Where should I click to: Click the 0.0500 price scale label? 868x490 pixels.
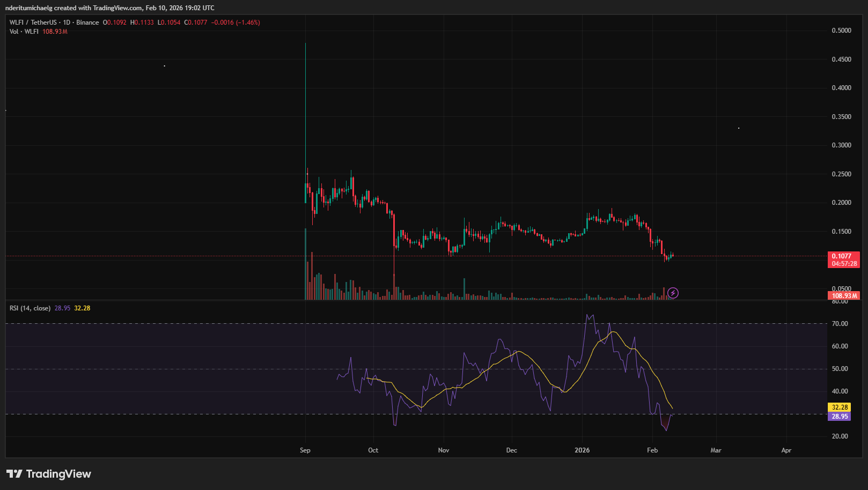(x=842, y=288)
